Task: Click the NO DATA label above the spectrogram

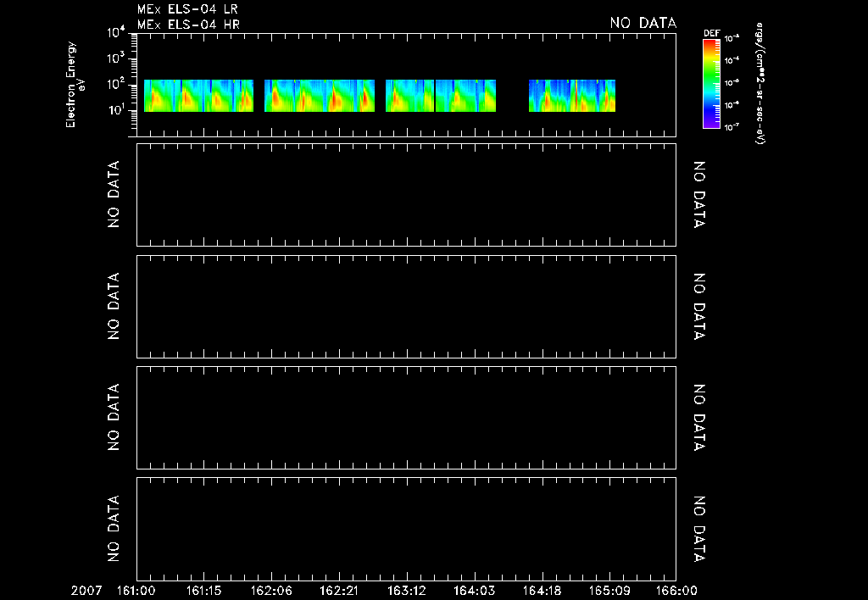Action: pos(643,23)
